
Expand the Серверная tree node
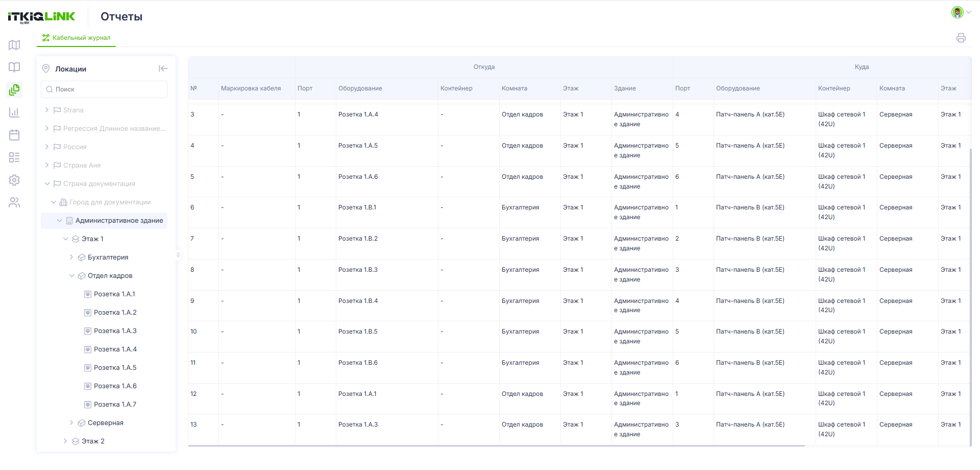71,422
